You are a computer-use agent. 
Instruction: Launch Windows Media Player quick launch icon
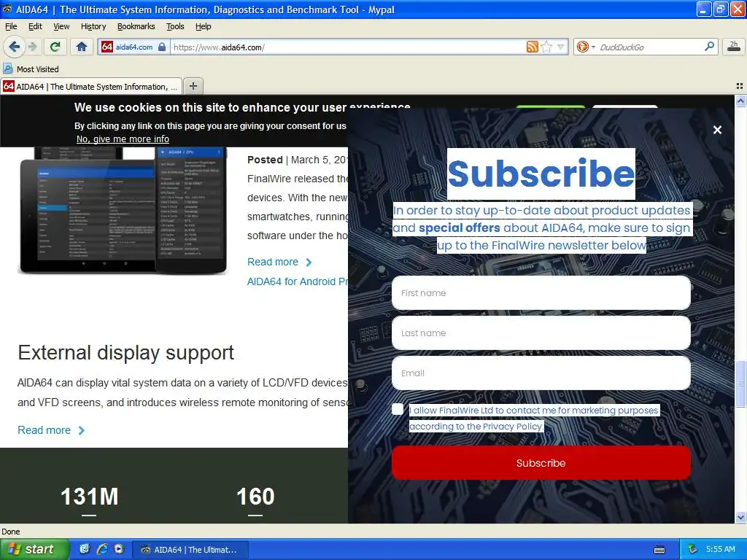click(119, 549)
